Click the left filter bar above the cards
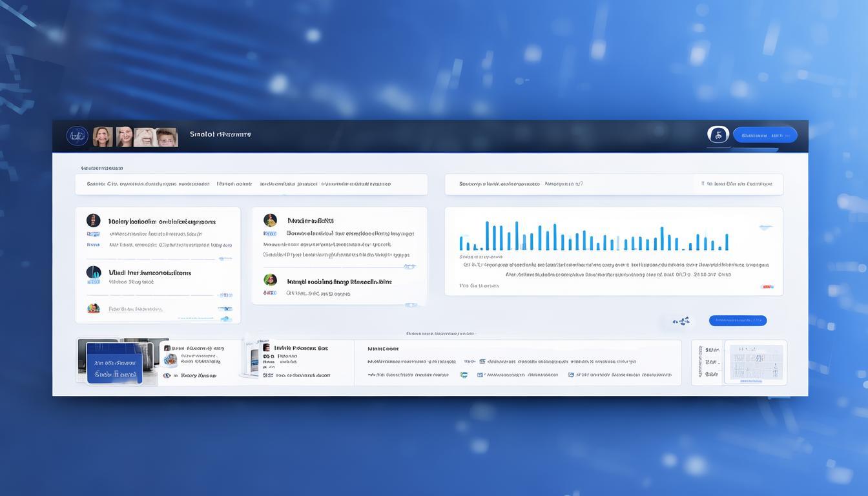 (x=251, y=184)
